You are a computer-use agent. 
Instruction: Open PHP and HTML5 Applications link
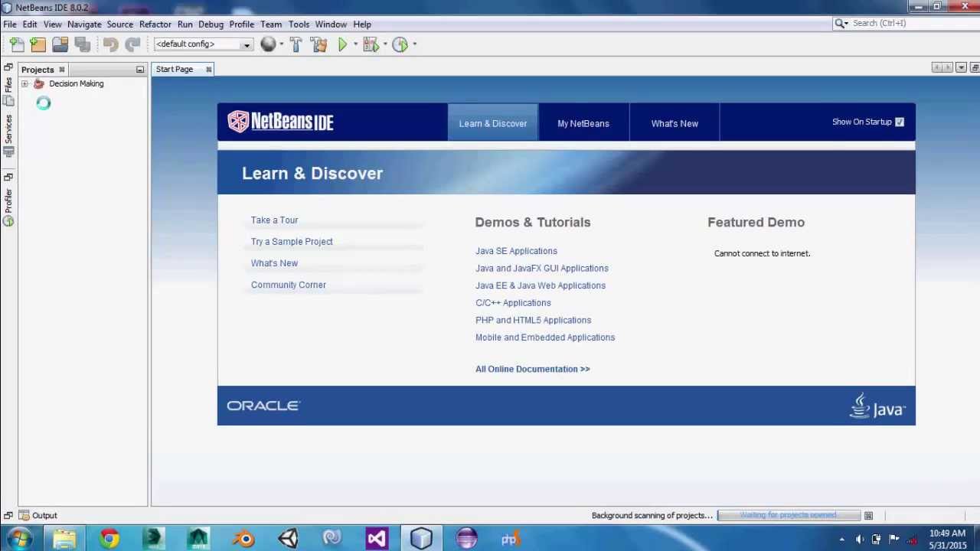coord(533,320)
